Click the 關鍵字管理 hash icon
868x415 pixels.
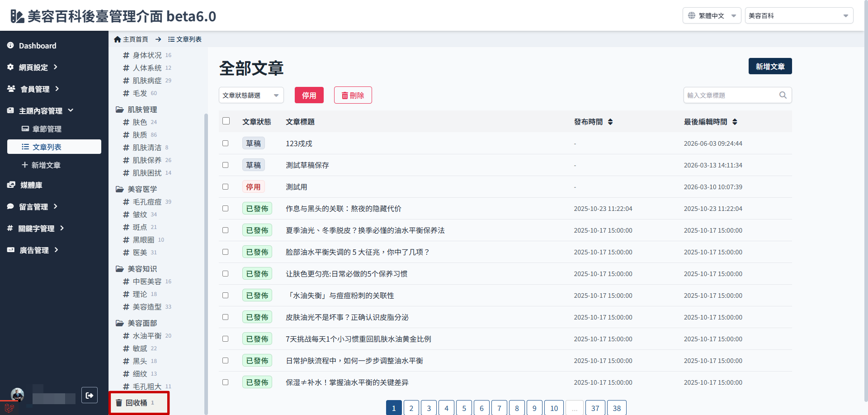(x=10, y=228)
